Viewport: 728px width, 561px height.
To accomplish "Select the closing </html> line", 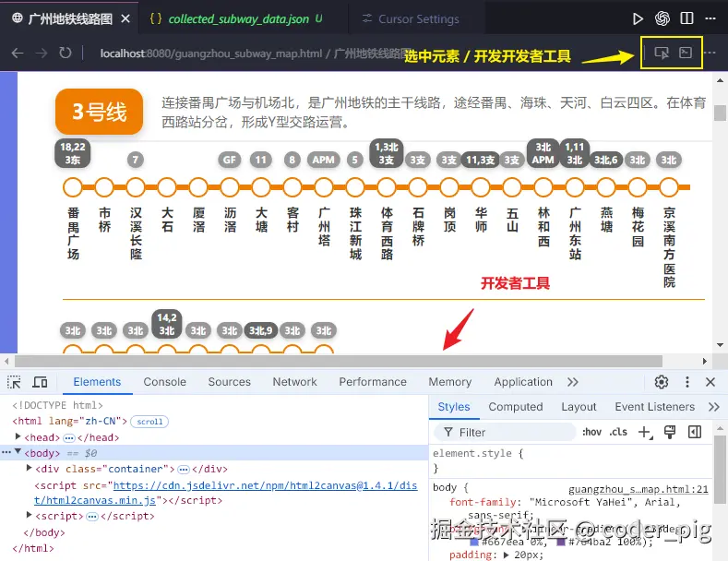I will click(x=33, y=548).
